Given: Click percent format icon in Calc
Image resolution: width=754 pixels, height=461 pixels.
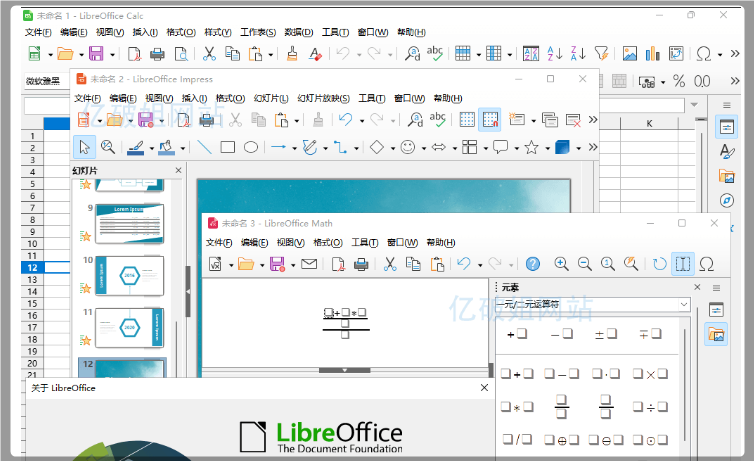Looking at the screenshot, I should coord(679,81).
